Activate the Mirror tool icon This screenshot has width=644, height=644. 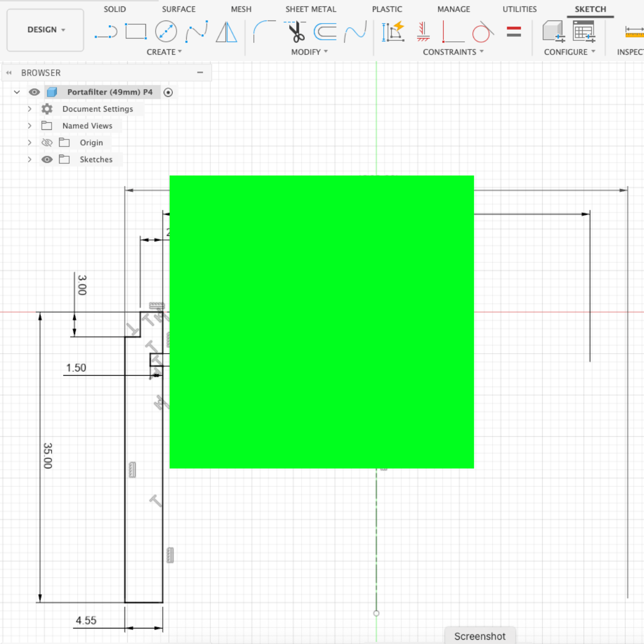(x=226, y=32)
